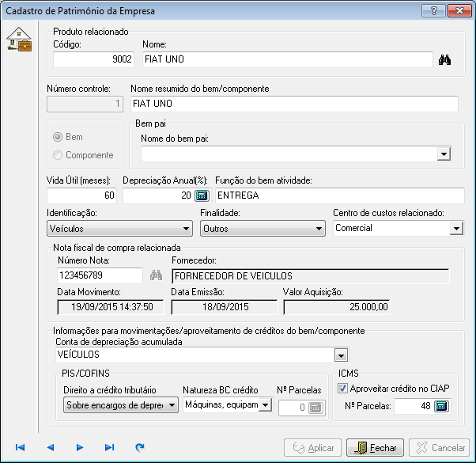Select the Componente radio option

click(x=58, y=155)
